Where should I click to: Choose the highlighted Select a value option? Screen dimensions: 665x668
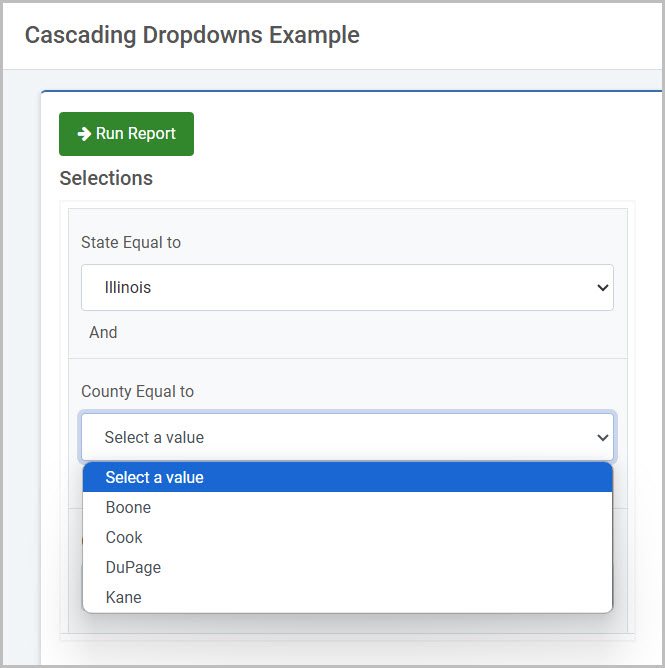tap(347, 477)
